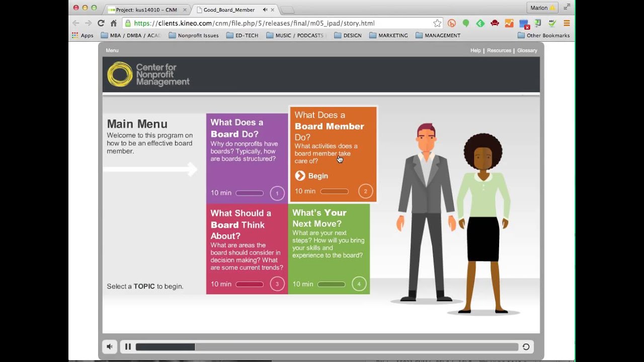Image resolution: width=644 pixels, height=362 pixels.
Task: Click the Begin arrow circle icon
Action: tap(300, 175)
